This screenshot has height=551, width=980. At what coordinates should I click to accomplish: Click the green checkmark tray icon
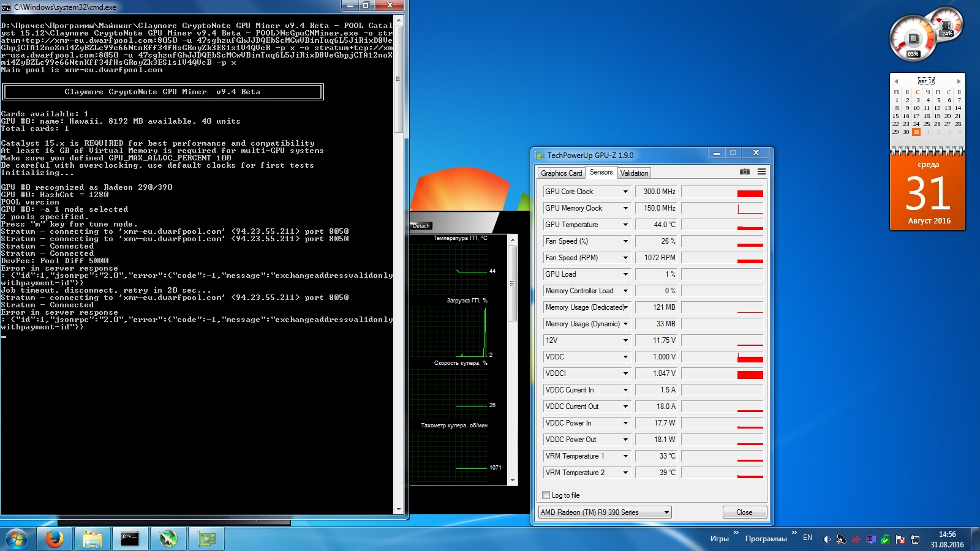pos(886,539)
